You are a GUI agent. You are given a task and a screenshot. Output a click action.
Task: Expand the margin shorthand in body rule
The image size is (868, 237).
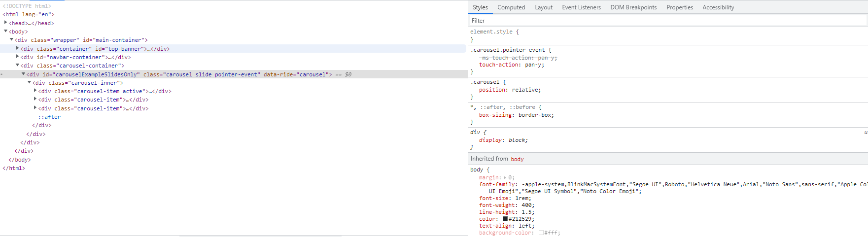point(505,177)
